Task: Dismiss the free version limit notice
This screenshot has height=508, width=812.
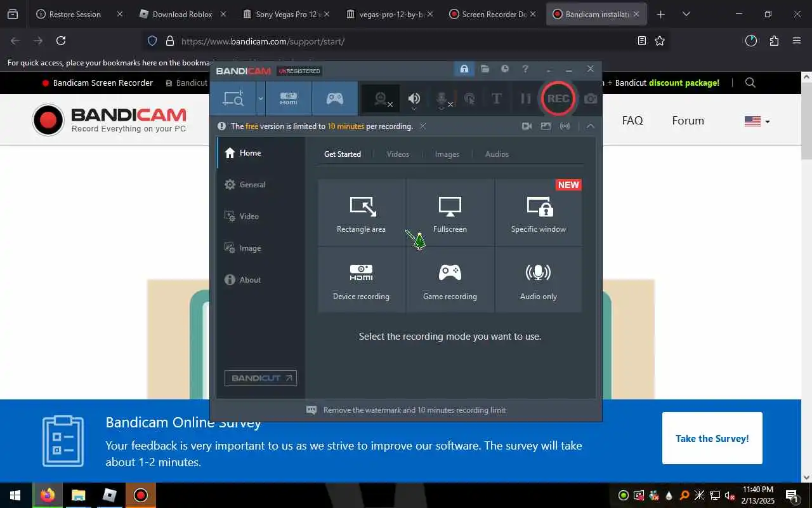Action: click(422, 126)
